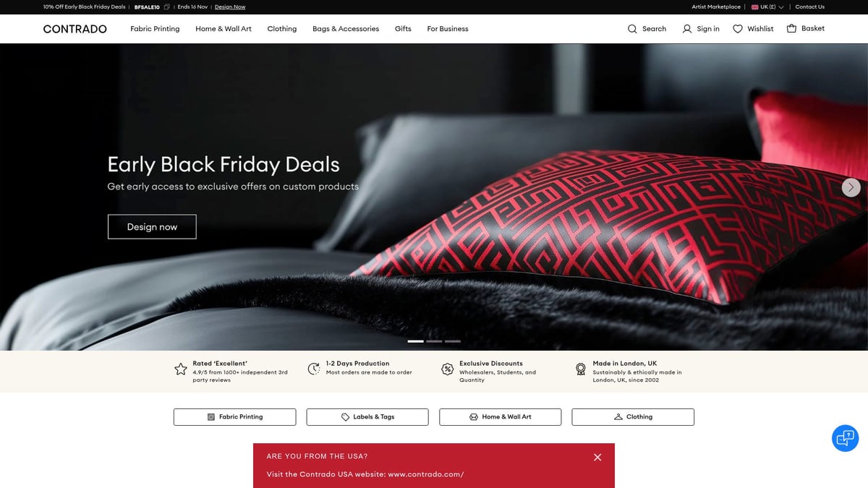Viewport: 868px width, 488px height.
Task: Open the Wishlist heart icon
Action: click(x=738, y=29)
